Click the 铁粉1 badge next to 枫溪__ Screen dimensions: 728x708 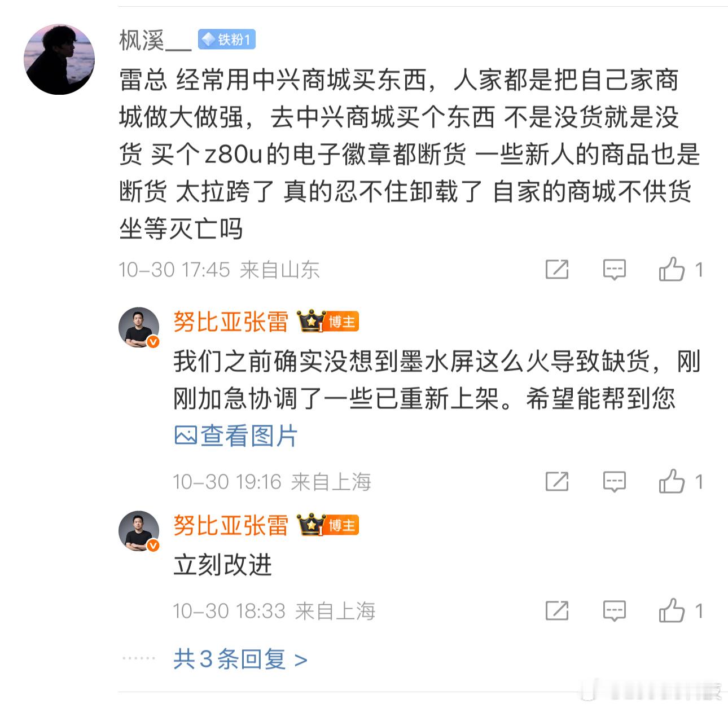[227, 39]
